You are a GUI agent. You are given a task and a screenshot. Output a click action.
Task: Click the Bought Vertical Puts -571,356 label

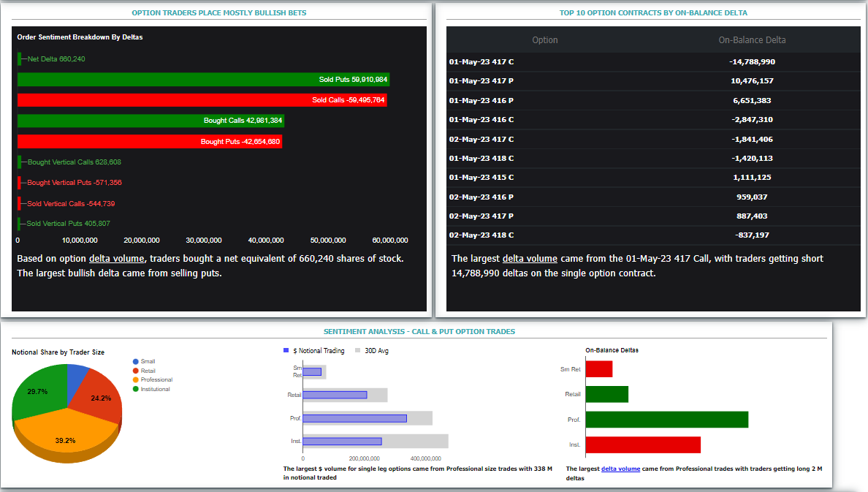75,182
